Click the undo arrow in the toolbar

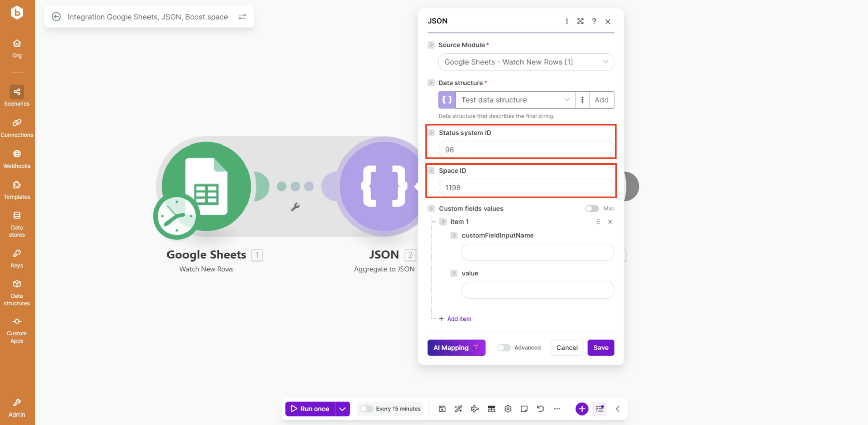pos(540,409)
